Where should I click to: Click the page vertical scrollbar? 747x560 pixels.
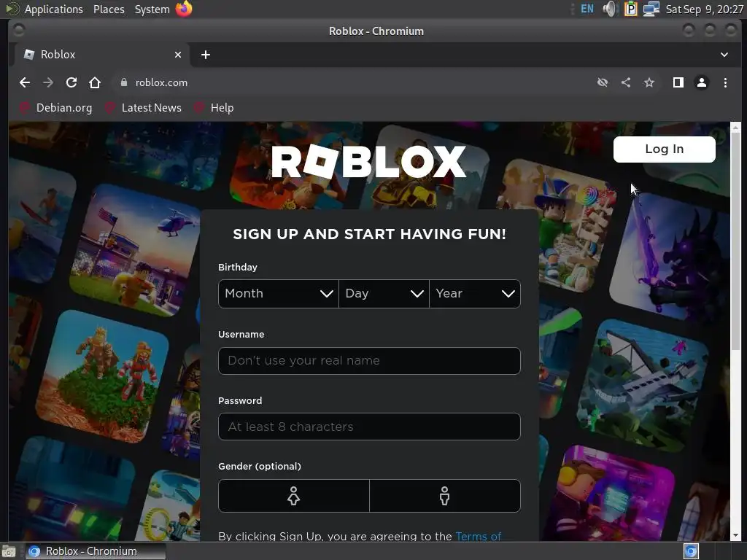tap(735, 242)
